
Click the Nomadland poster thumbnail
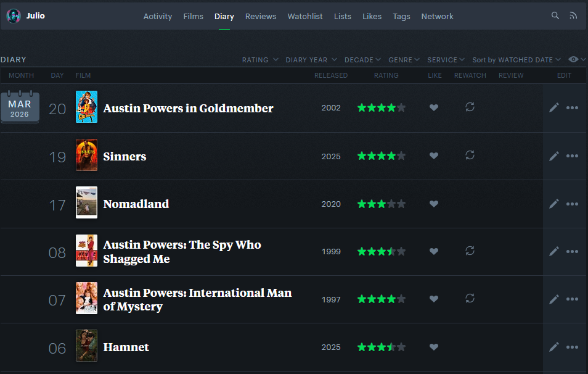coord(87,202)
